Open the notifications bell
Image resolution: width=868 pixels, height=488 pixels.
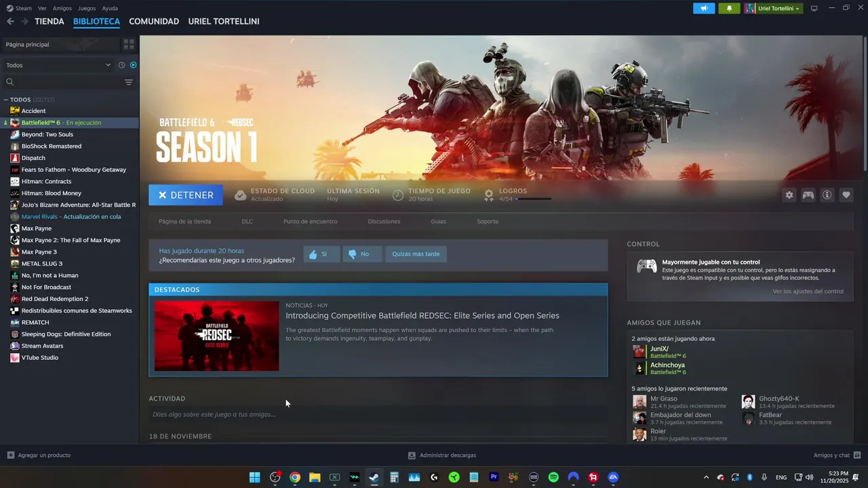coord(729,8)
